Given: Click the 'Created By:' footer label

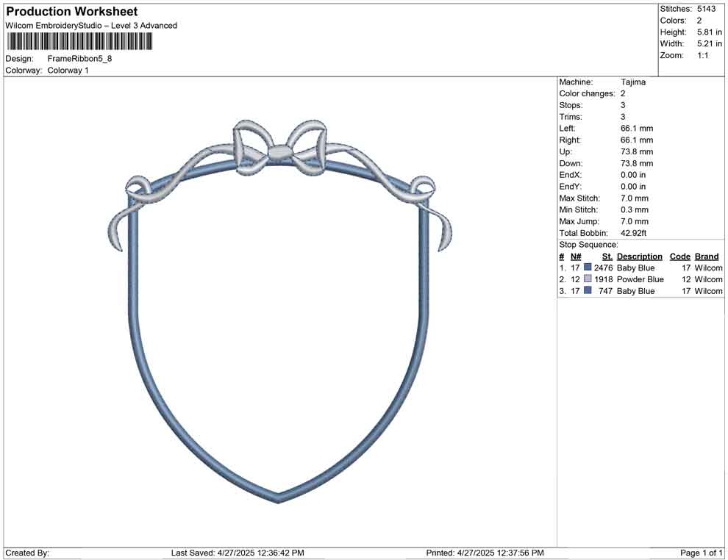Looking at the screenshot, I should click(27, 553).
